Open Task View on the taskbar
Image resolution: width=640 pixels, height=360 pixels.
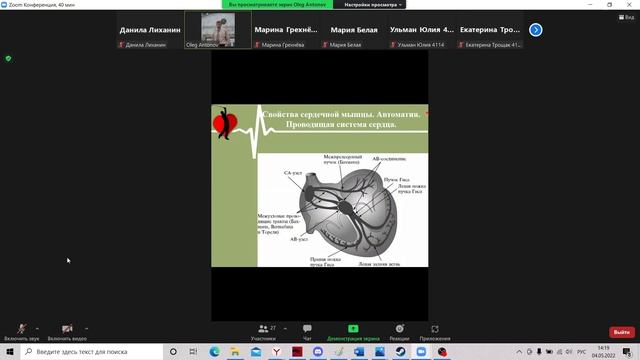click(x=193, y=351)
